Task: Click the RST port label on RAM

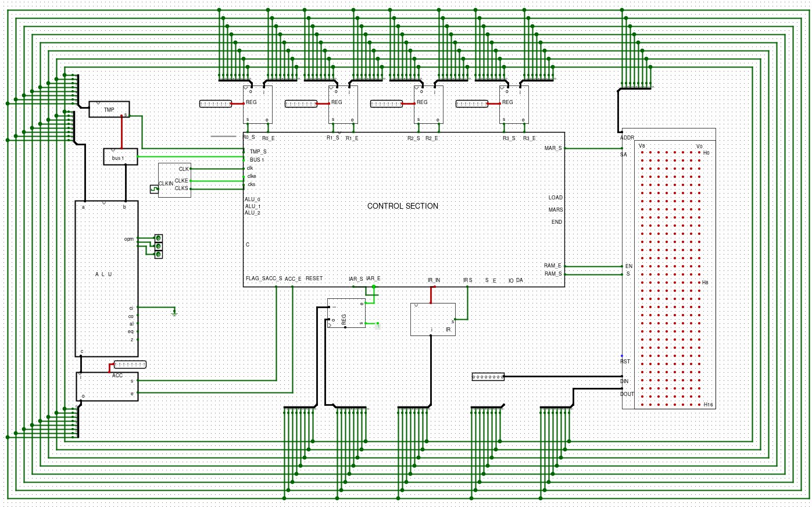Action: click(x=625, y=362)
